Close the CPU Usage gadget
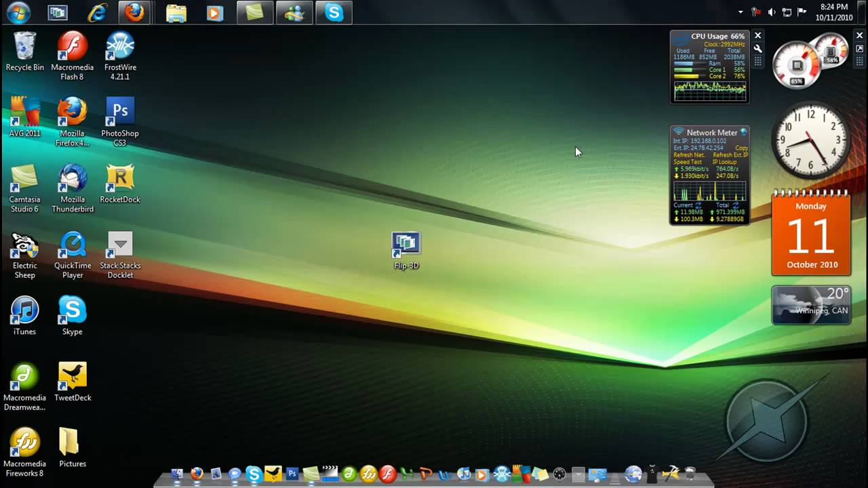The image size is (868, 488). point(757,35)
